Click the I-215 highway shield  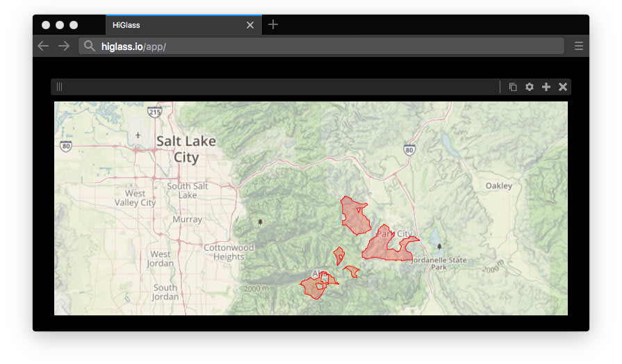pyautogui.click(x=155, y=113)
